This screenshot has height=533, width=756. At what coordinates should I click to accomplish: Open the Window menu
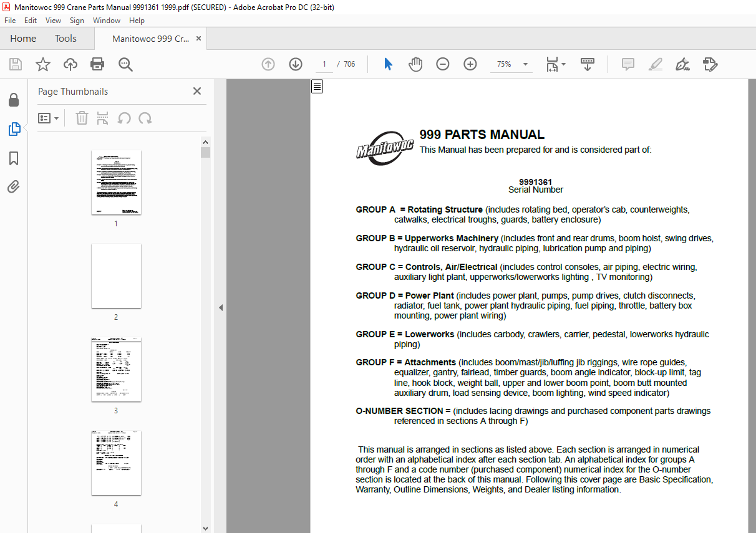click(107, 21)
